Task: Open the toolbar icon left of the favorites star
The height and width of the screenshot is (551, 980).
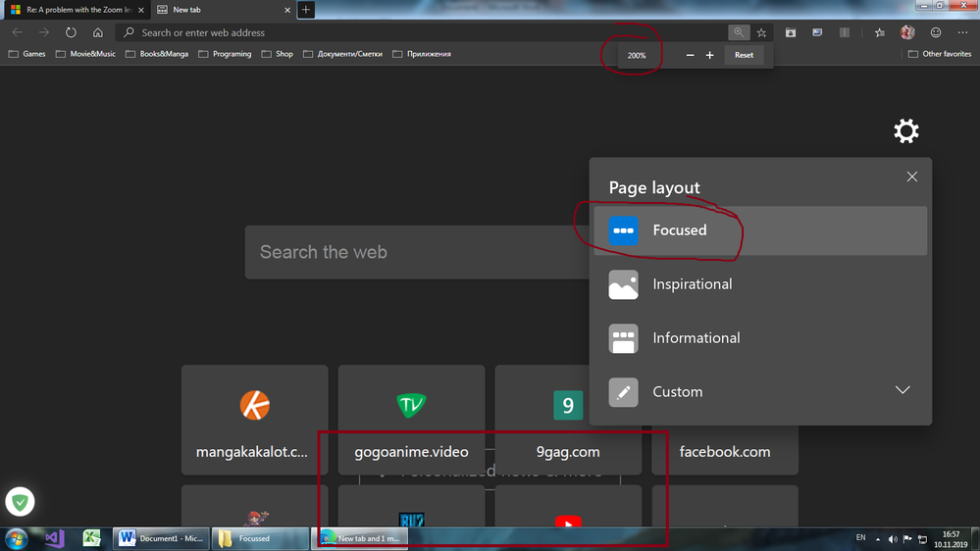Action: click(845, 32)
